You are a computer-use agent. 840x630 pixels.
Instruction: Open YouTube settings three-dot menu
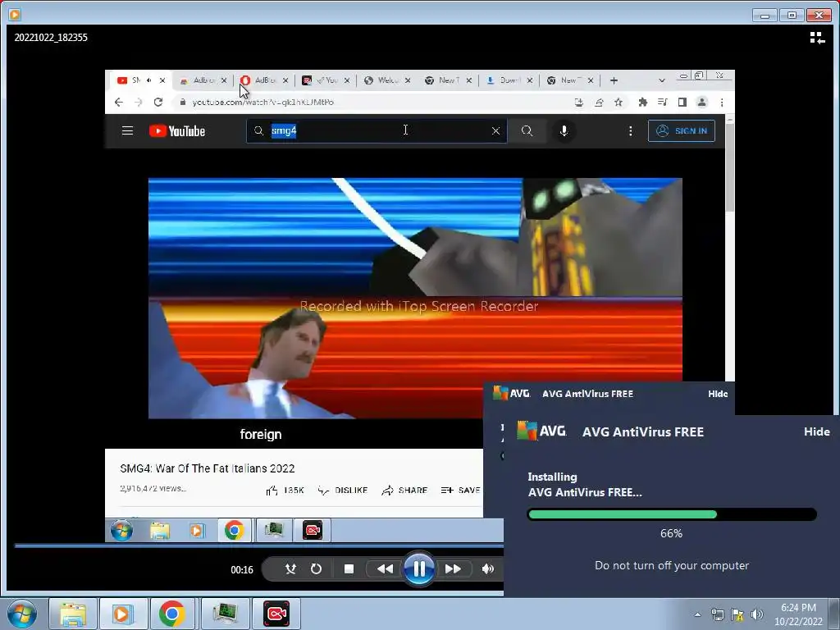pyautogui.click(x=631, y=130)
